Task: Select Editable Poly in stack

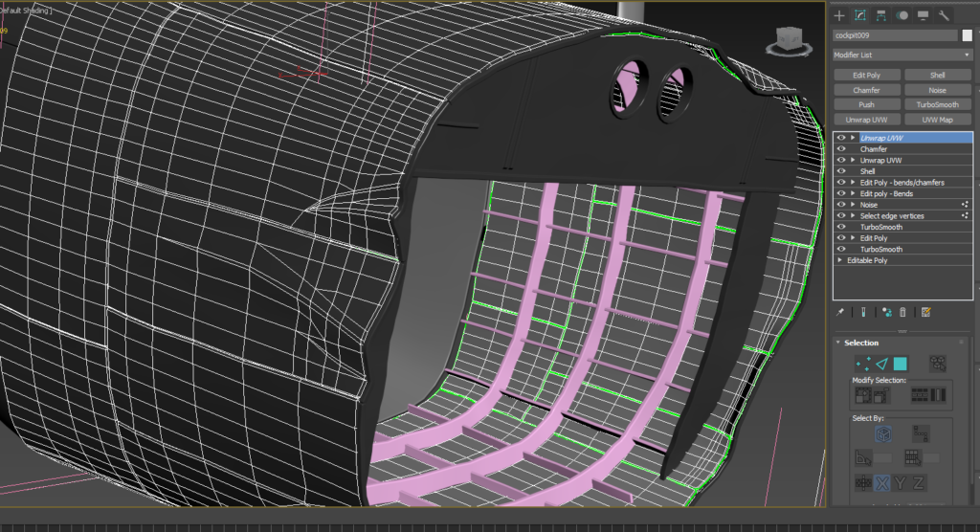Action: pyautogui.click(x=867, y=260)
